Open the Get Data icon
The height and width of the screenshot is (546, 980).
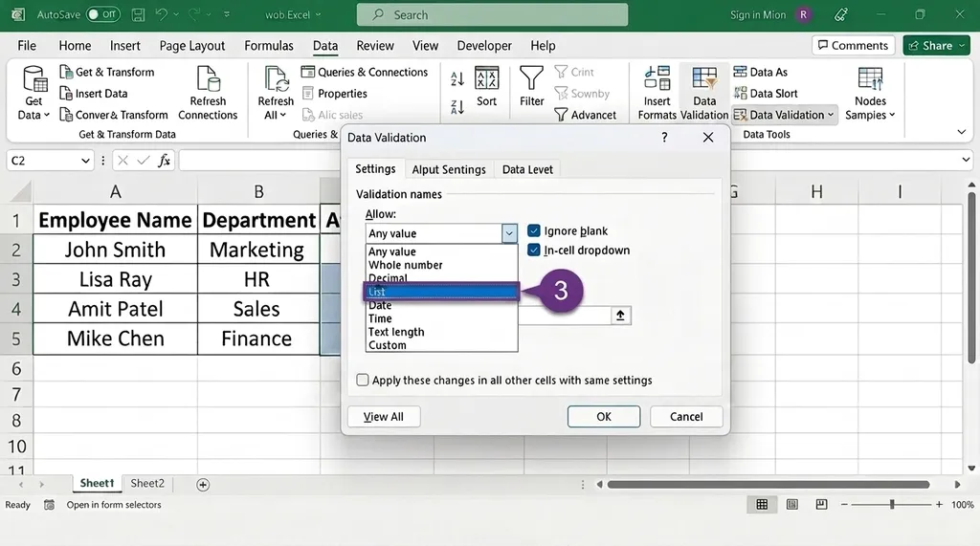(x=34, y=79)
